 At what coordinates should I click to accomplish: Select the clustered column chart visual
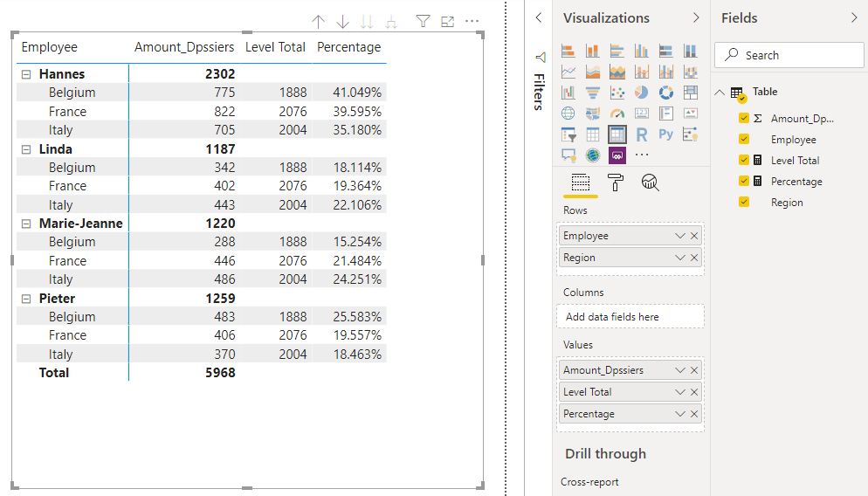click(642, 51)
